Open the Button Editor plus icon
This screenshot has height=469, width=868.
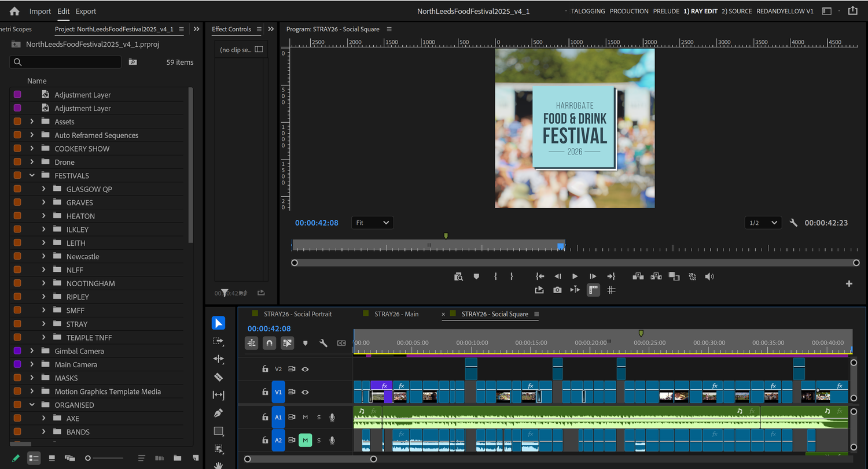click(x=849, y=283)
